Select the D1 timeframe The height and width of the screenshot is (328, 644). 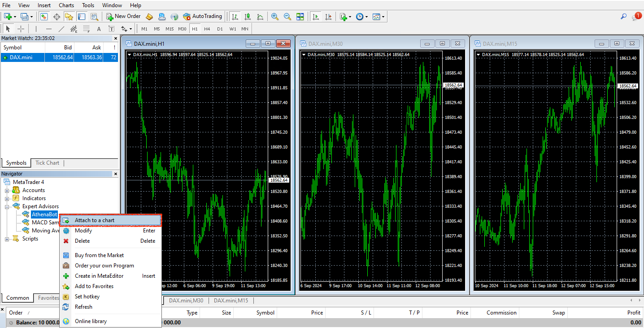[x=220, y=29]
